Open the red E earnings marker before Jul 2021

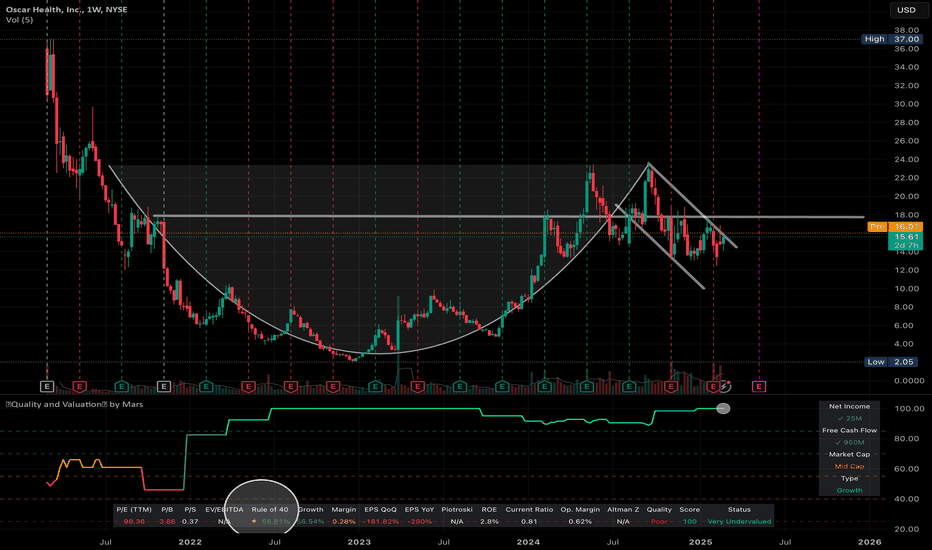[80, 386]
